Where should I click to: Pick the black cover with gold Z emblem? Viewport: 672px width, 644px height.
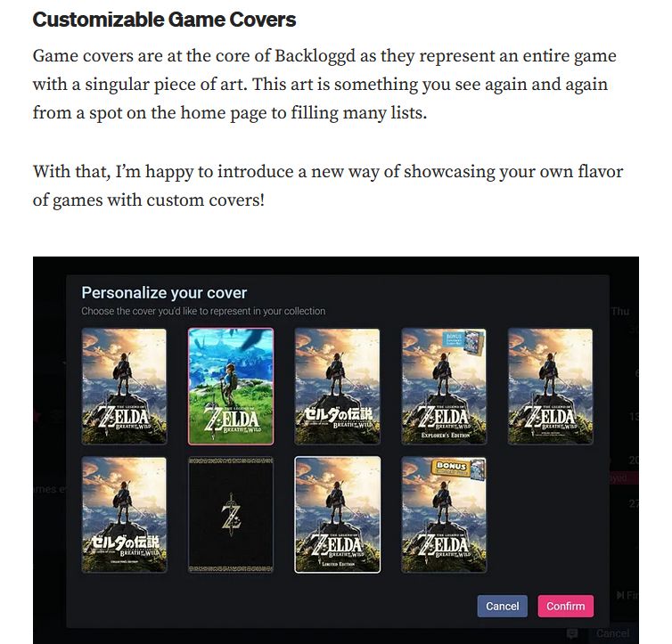231,515
